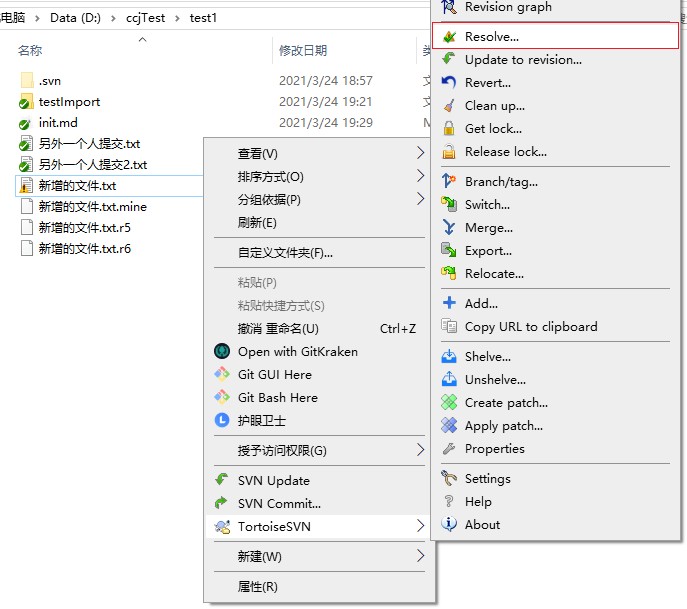The width and height of the screenshot is (687, 609).
Task: Select Git Bash Here option
Action: [x=277, y=398]
